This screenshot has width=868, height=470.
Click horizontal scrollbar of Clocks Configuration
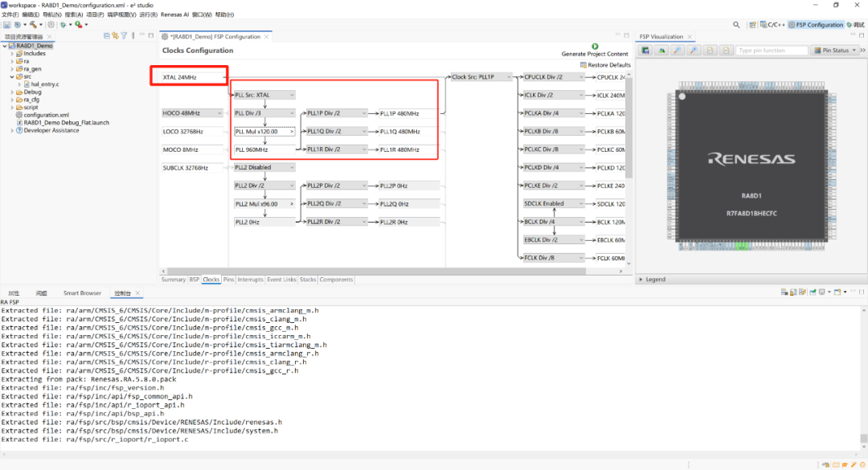(x=376, y=272)
